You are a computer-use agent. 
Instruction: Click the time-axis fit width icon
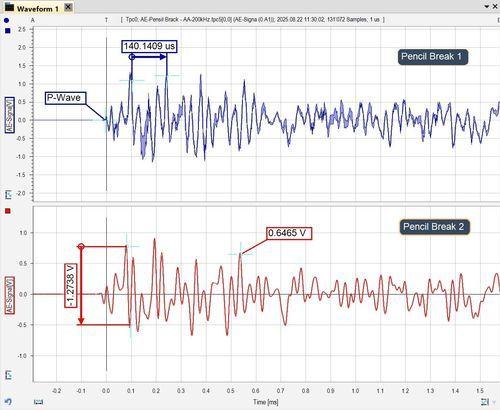point(38,402)
